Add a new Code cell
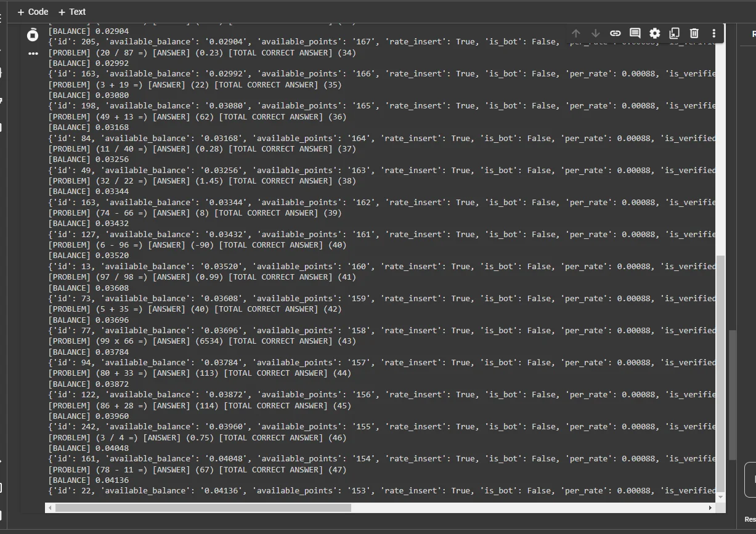This screenshot has width=756, height=534. pos(33,12)
